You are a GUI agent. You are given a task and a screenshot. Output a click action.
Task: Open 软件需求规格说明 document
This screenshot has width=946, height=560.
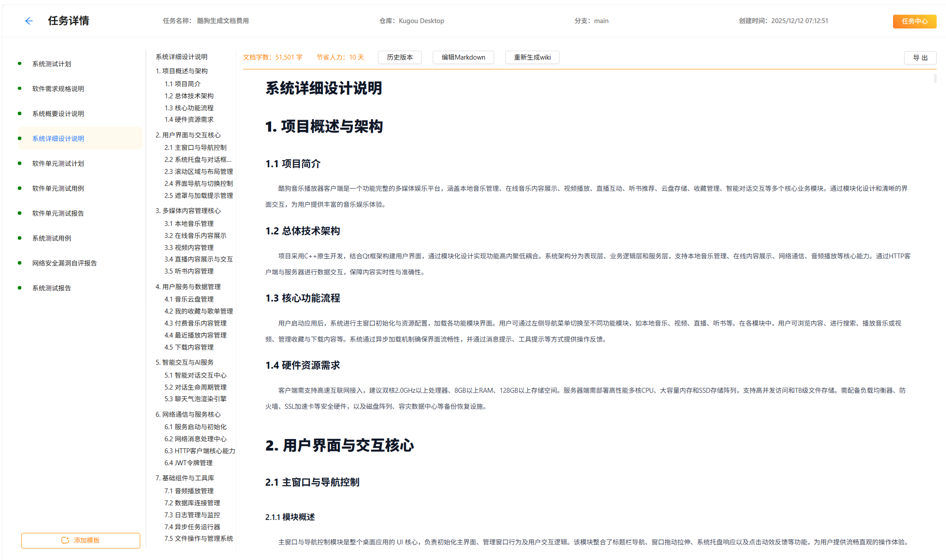pos(57,89)
